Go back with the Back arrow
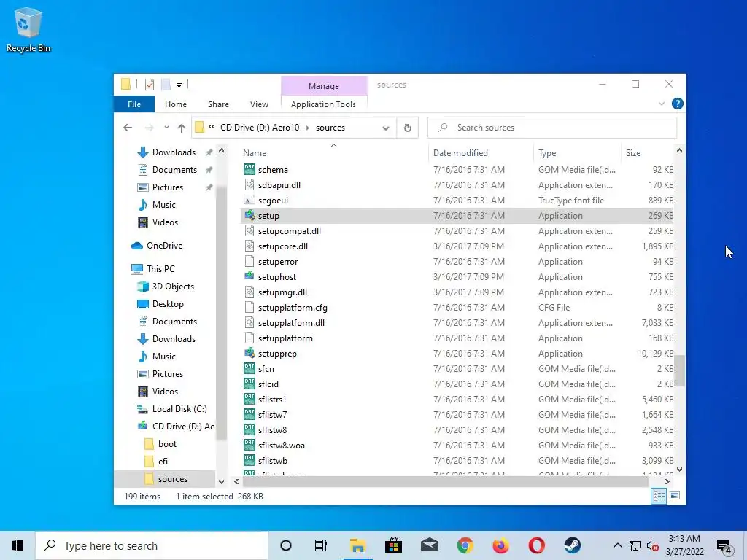 (x=128, y=128)
